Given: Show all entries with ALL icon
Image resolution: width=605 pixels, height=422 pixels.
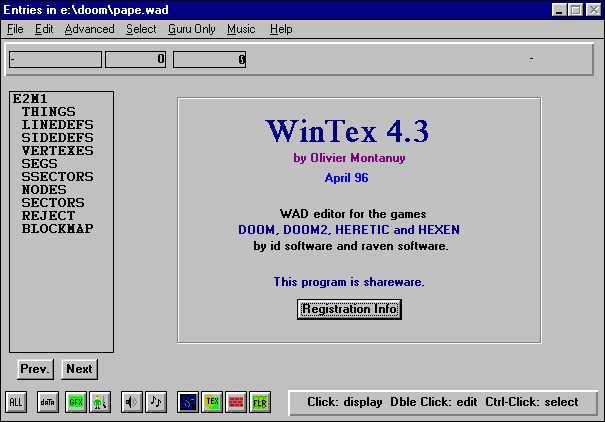Looking at the screenshot, I should point(16,402).
